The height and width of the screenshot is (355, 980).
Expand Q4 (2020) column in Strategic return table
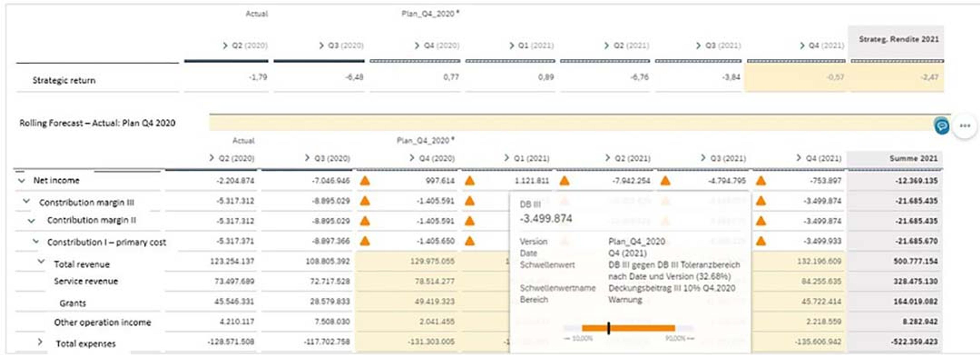(x=417, y=46)
